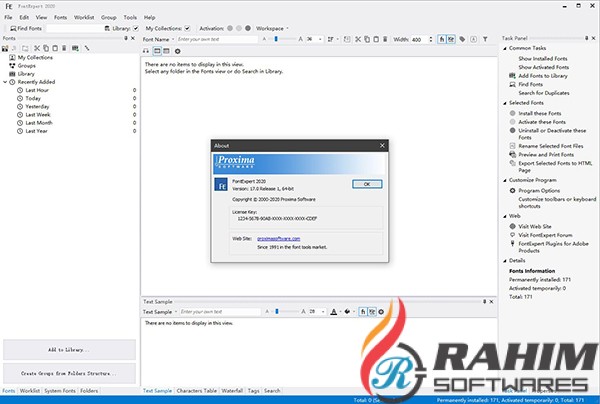Collapse the Customize Program section

505,180
